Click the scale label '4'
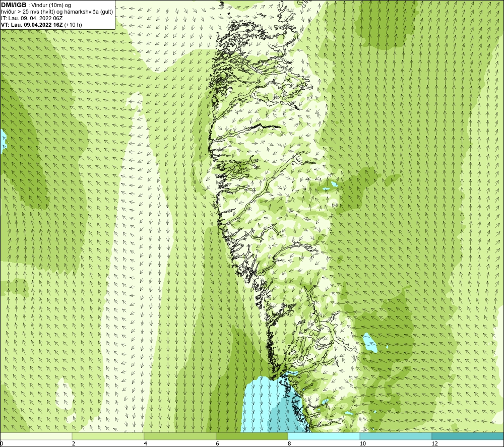Screen dimensions: 504x447 pos(146,443)
